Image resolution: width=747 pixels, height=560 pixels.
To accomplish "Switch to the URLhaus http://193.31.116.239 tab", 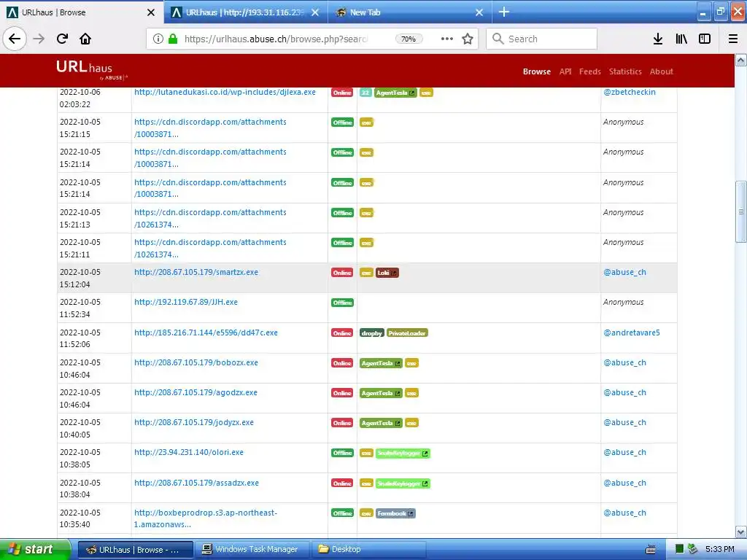I will [x=246, y=12].
